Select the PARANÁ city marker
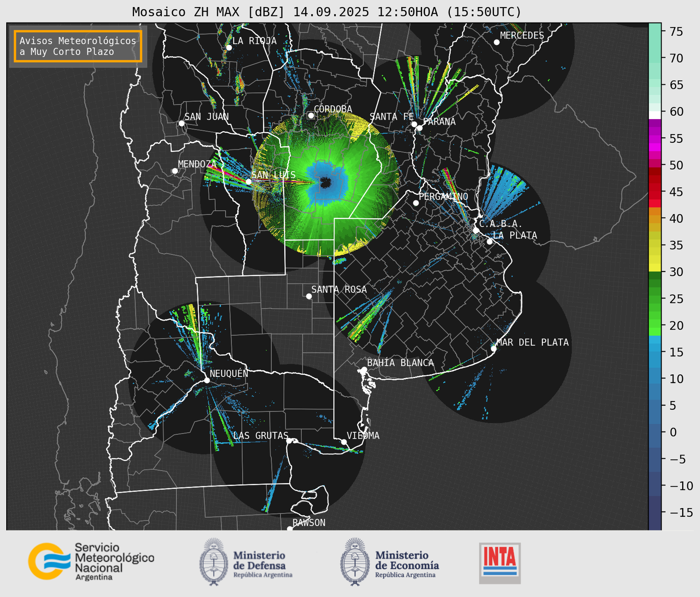Image resolution: width=700 pixels, height=597 pixels. pyautogui.click(x=420, y=128)
